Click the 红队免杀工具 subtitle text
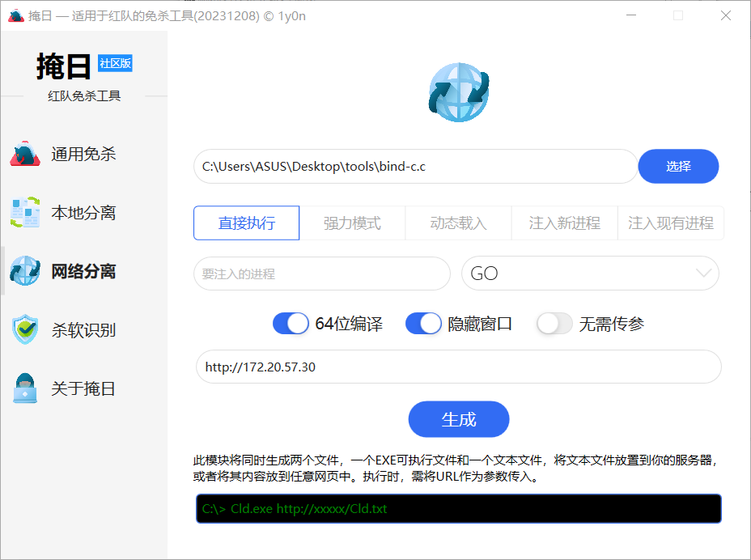Screen dimensions: 751x560 coord(84,95)
